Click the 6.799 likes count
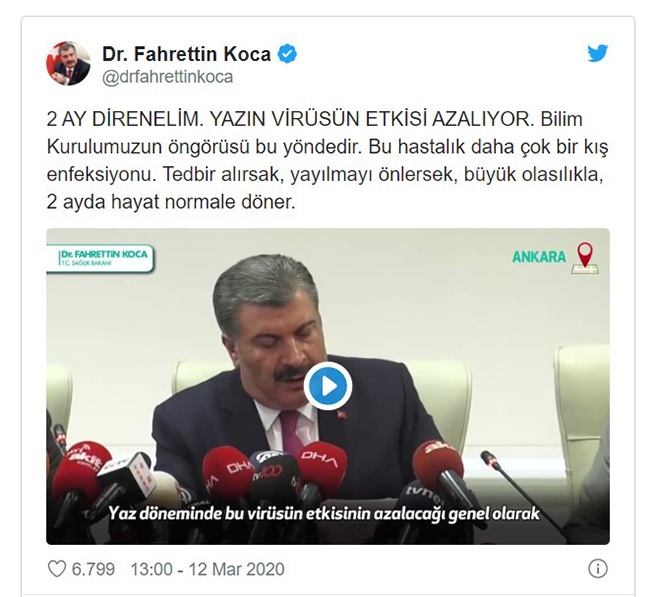Screen dimensions: 660x597 93,569
